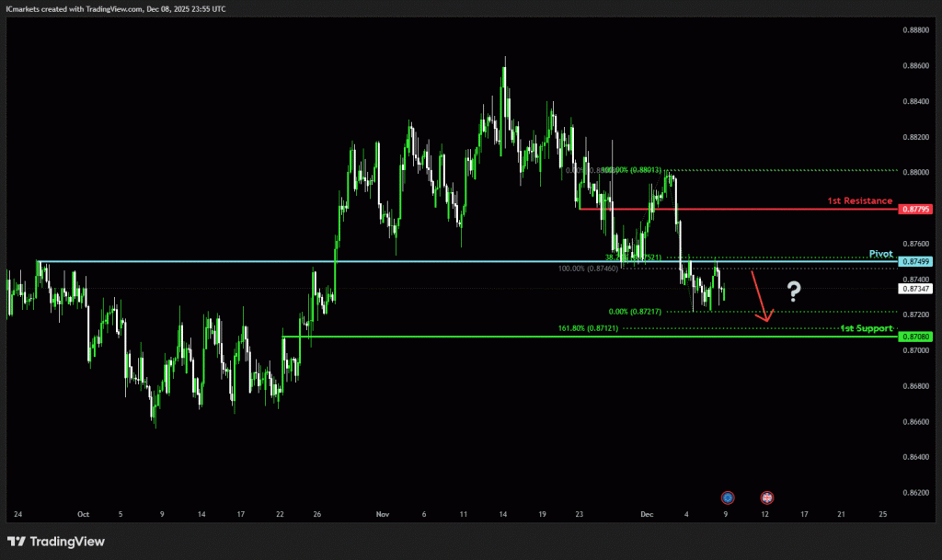Select the white question mark annotation
This screenshot has width=942, height=560.
coord(794,293)
